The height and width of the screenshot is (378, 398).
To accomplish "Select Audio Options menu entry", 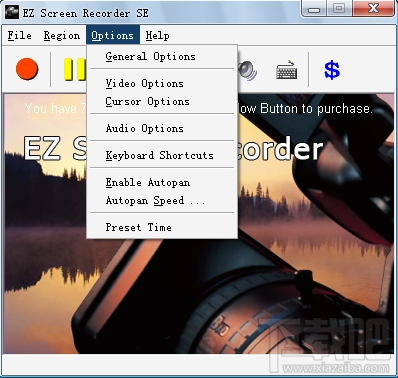I will pos(162,128).
